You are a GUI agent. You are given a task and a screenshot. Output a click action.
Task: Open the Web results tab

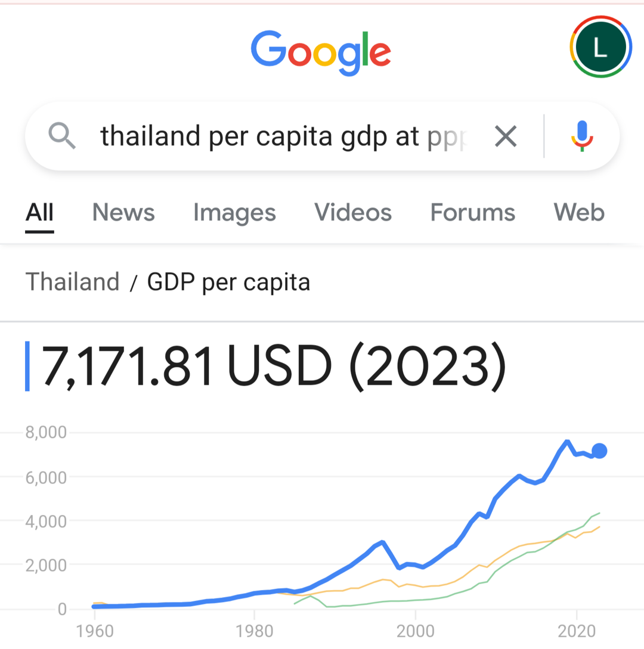578,213
